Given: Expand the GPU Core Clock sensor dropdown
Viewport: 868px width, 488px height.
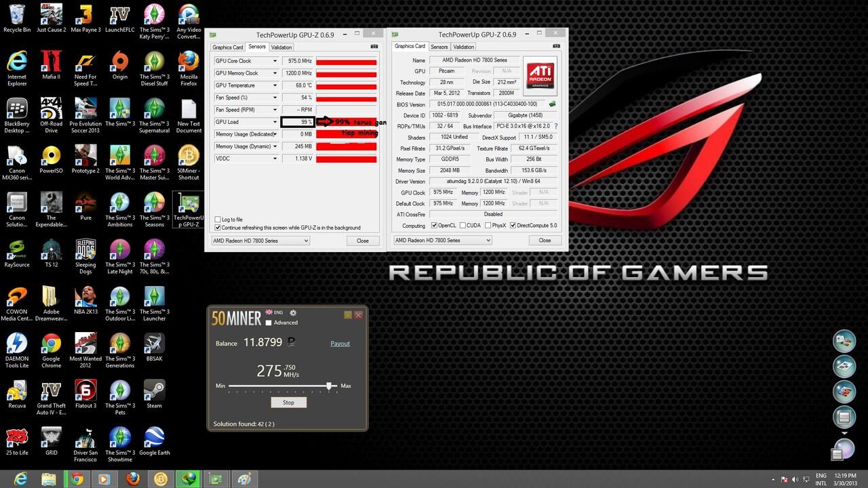Looking at the screenshot, I should 275,61.
